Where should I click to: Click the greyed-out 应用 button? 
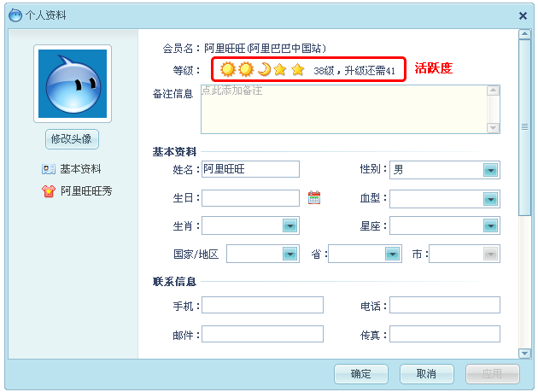click(x=493, y=374)
